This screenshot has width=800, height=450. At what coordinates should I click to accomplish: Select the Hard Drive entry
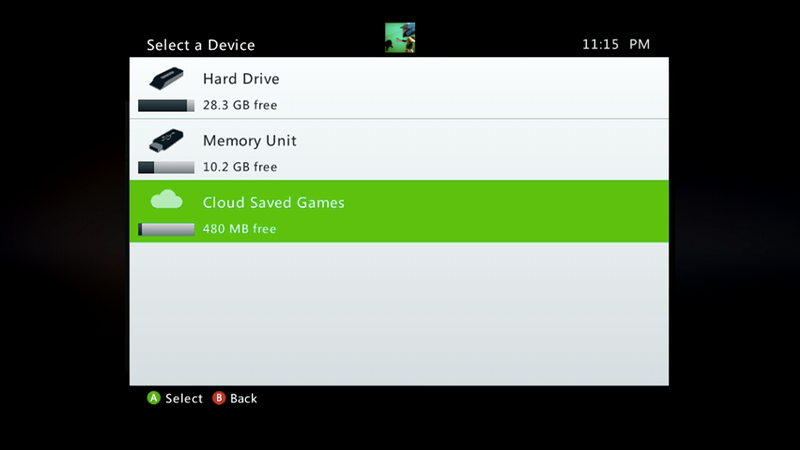click(399, 88)
